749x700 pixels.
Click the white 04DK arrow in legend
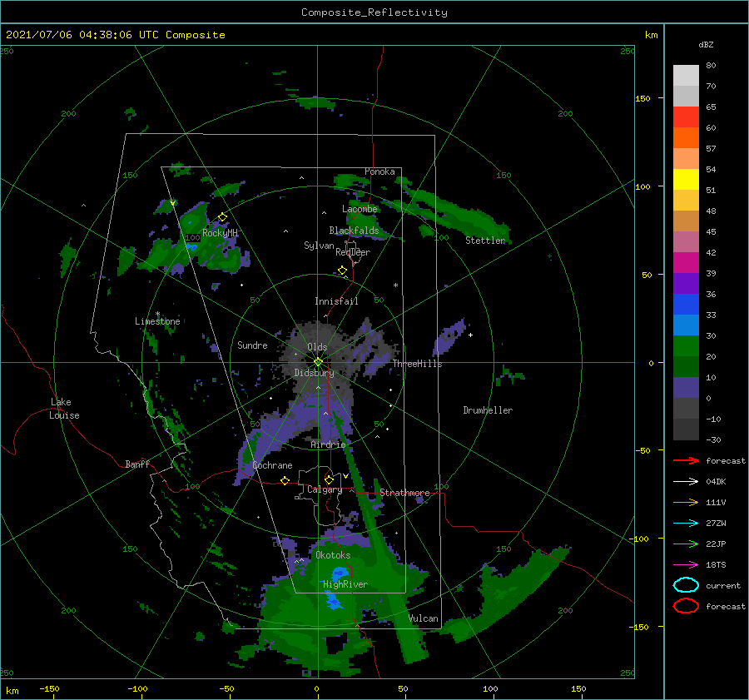click(x=686, y=481)
